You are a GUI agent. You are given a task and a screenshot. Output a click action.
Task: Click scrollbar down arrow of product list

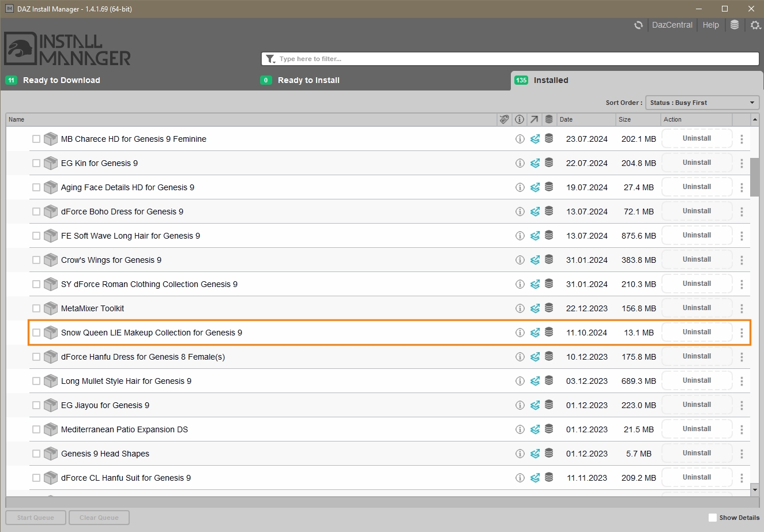click(x=755, y=490)
